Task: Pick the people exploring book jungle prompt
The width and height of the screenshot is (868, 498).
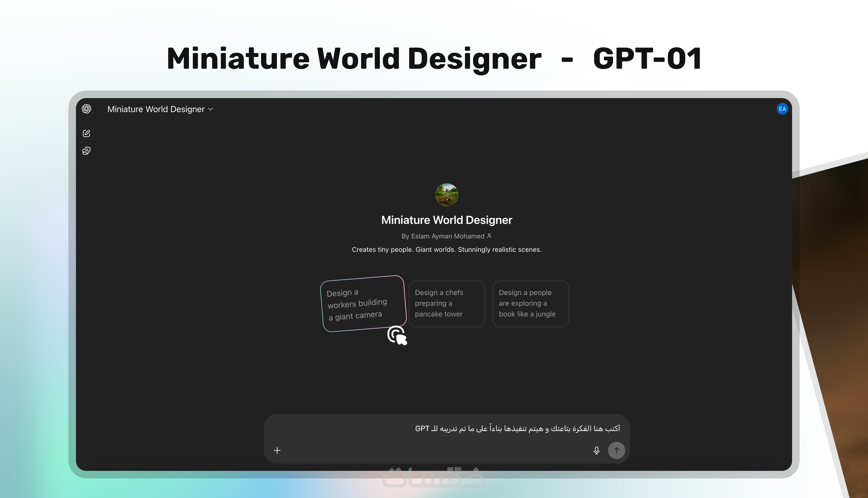Action: 530,304
